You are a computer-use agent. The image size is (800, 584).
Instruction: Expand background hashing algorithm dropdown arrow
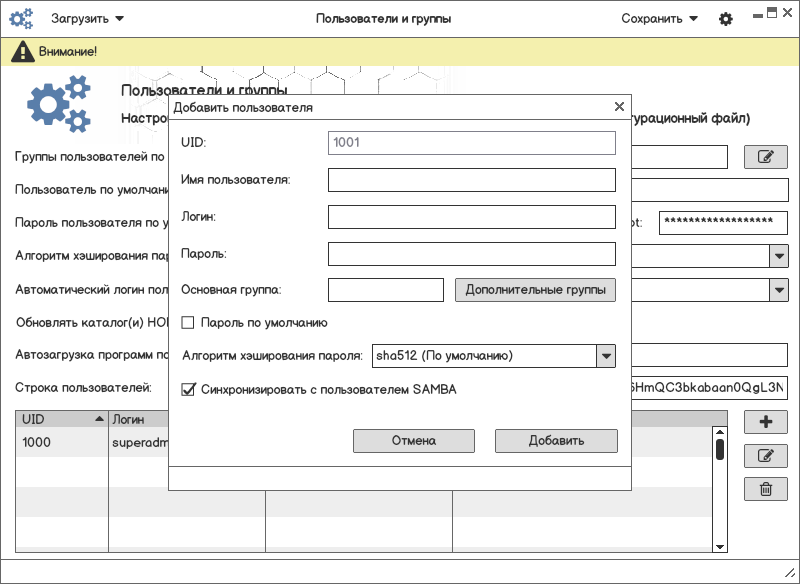[x=779, y=256]
